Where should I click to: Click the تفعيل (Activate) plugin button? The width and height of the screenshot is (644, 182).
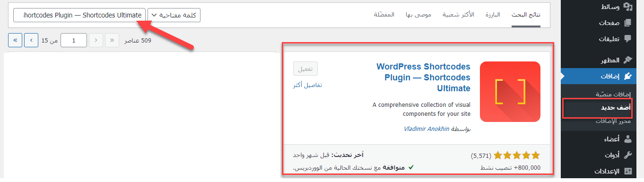[x=305, y=69]
